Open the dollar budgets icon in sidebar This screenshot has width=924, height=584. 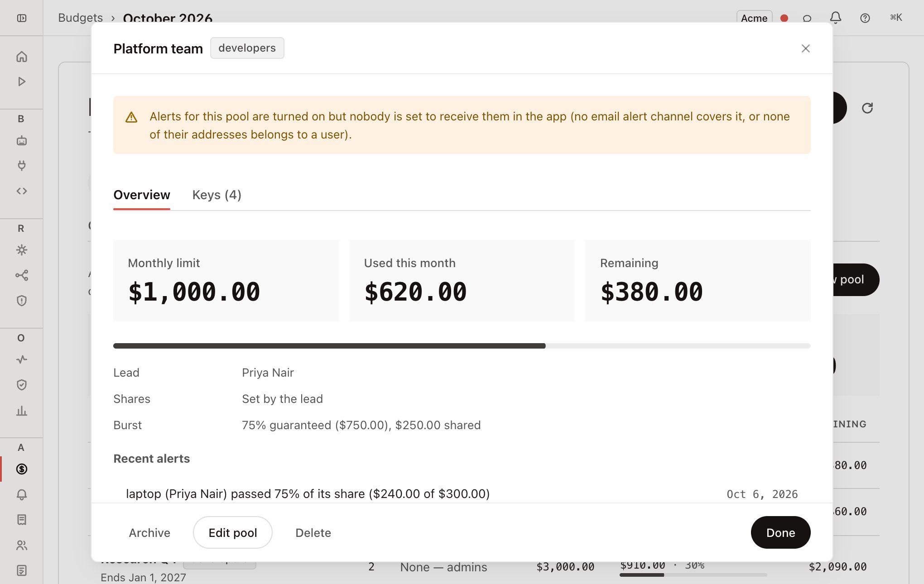pyautogui.click(x=21, y=469)
